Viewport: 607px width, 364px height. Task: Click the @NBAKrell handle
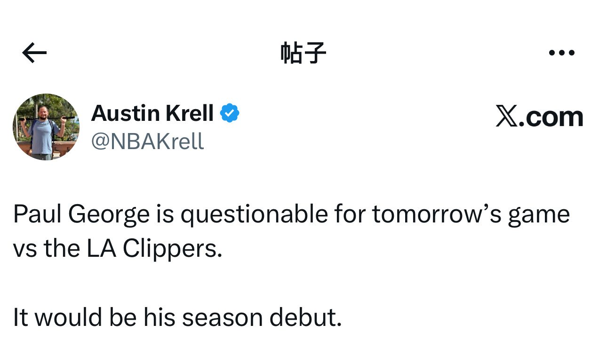[148, 141]
